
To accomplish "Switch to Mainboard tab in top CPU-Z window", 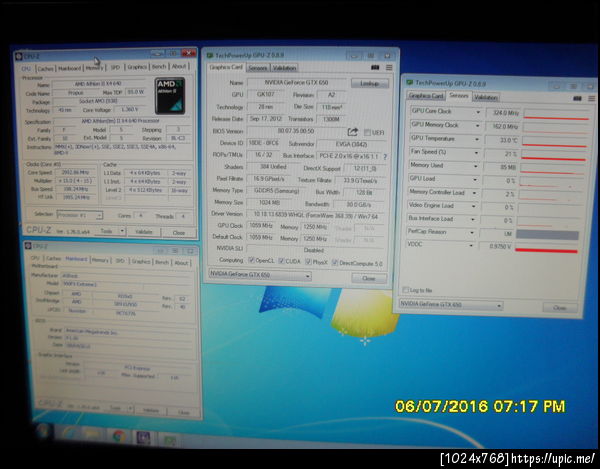I will 69,68.
